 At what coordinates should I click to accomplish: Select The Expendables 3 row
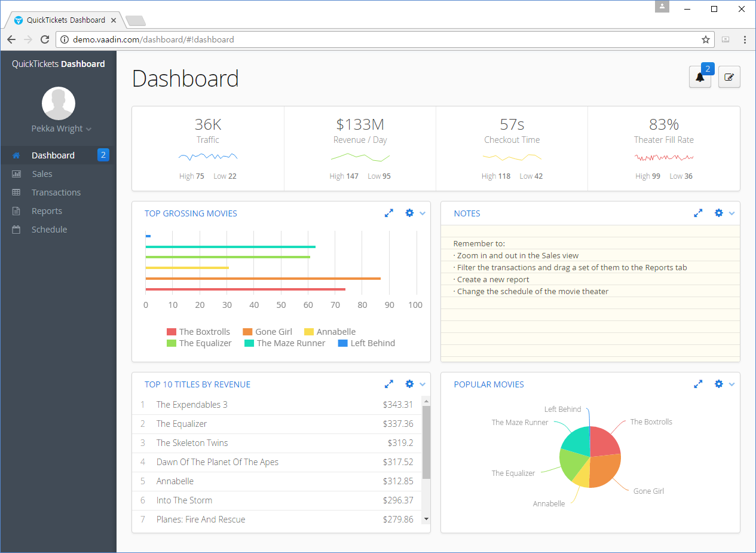click(x=277, y=405)
